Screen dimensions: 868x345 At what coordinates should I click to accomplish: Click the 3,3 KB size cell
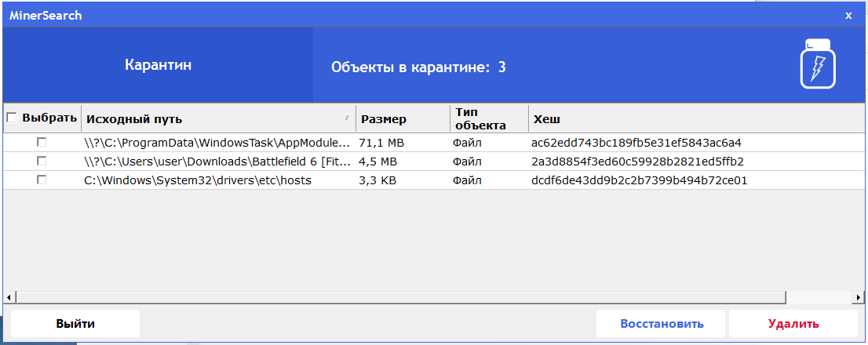coord(403,180)
